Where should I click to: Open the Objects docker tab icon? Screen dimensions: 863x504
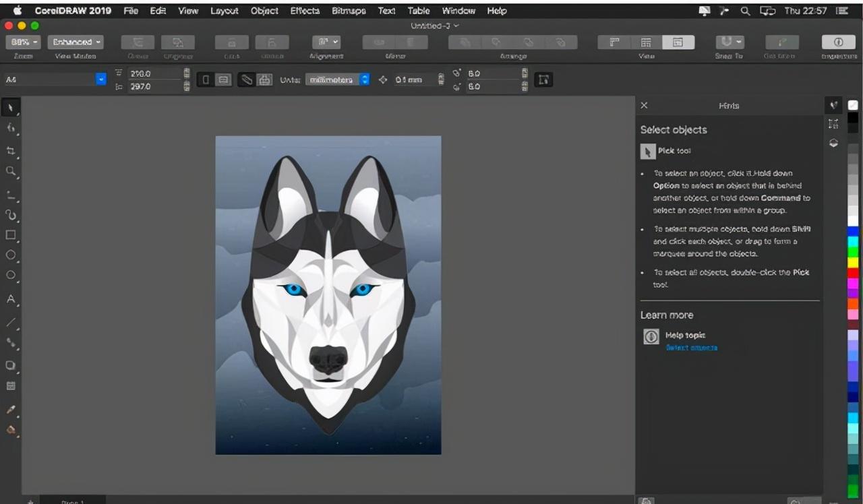834,143
